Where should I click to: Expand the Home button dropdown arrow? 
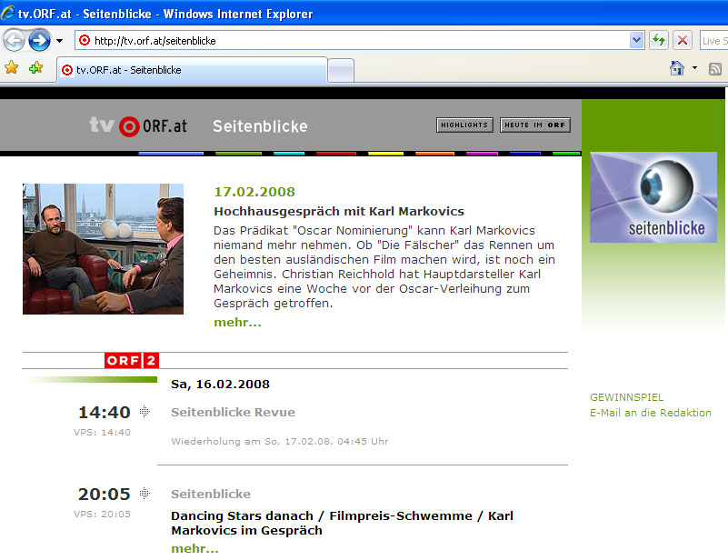click(695, 68)
